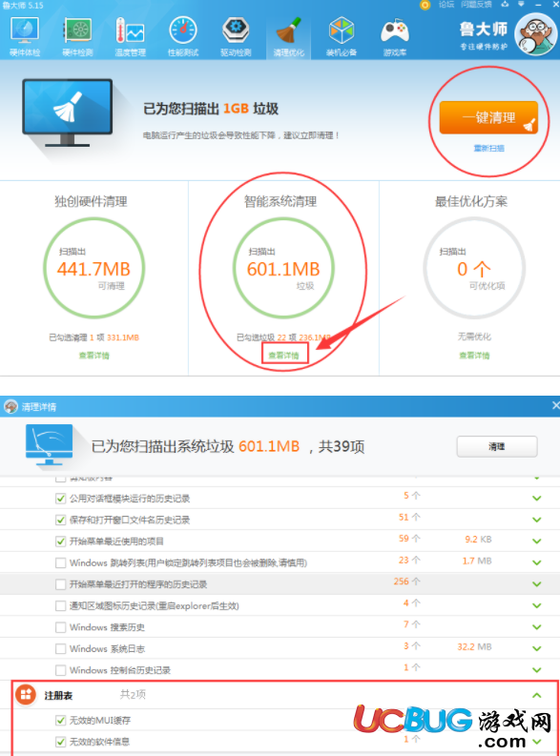
Task: Uncheck the 无效的MUI缓存 checkbox
Action: 60,721
